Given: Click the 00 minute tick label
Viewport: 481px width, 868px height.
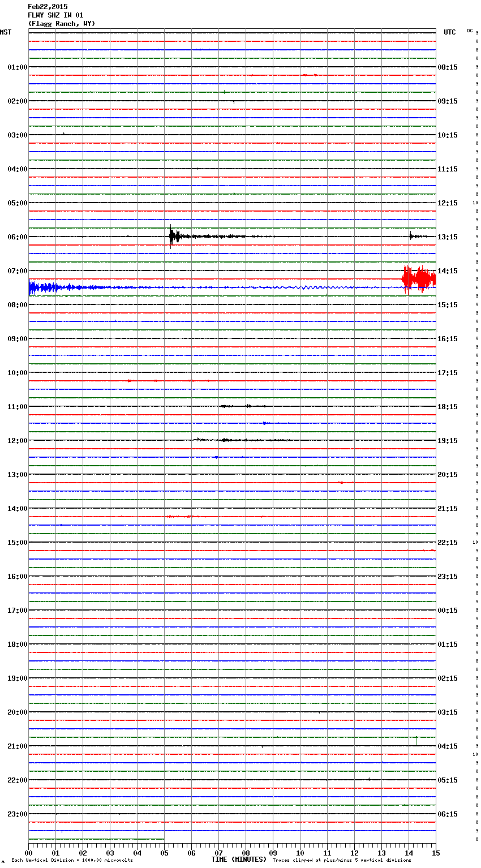Looking at the screenshot, I should click(x=29, y=853).
